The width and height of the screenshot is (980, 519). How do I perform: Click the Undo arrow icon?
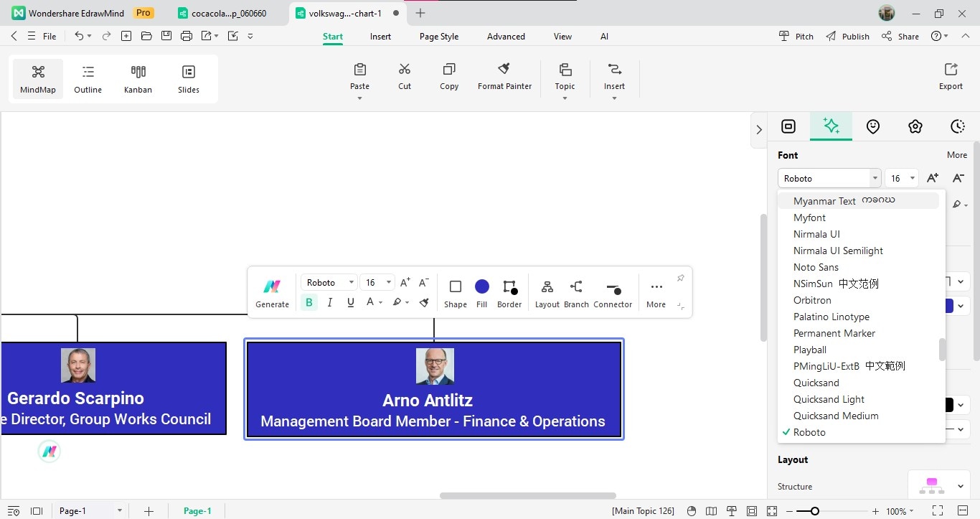point(79,36)
